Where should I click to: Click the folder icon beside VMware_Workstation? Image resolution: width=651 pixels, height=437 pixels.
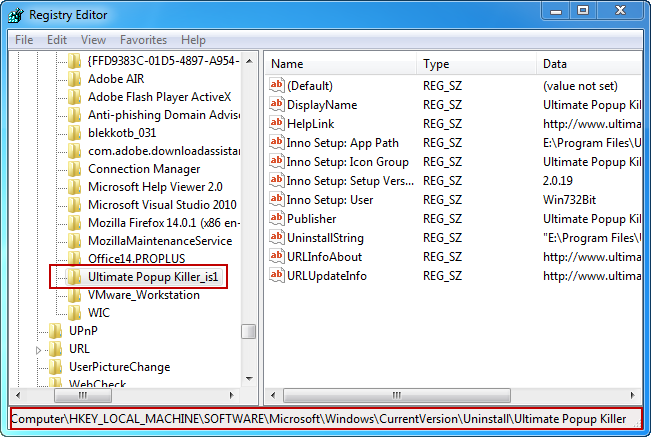point(74,295)
